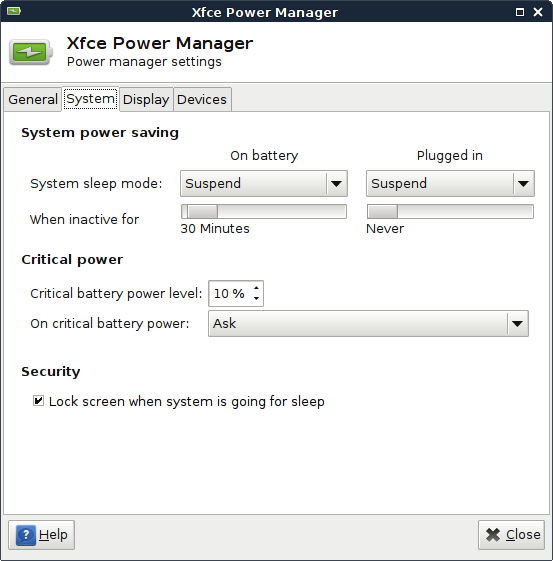Switch to the General tab
Screen dimensions: 553x561
[x=33, y=99]
